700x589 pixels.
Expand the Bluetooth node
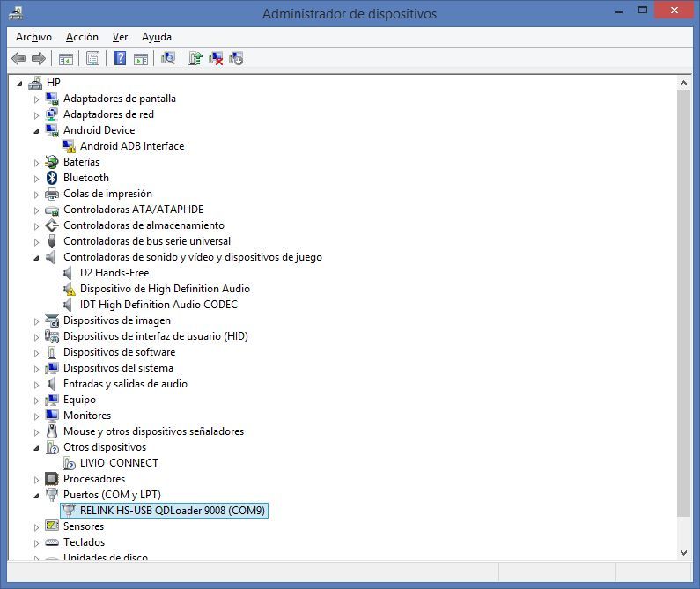(x=36, y=179)
